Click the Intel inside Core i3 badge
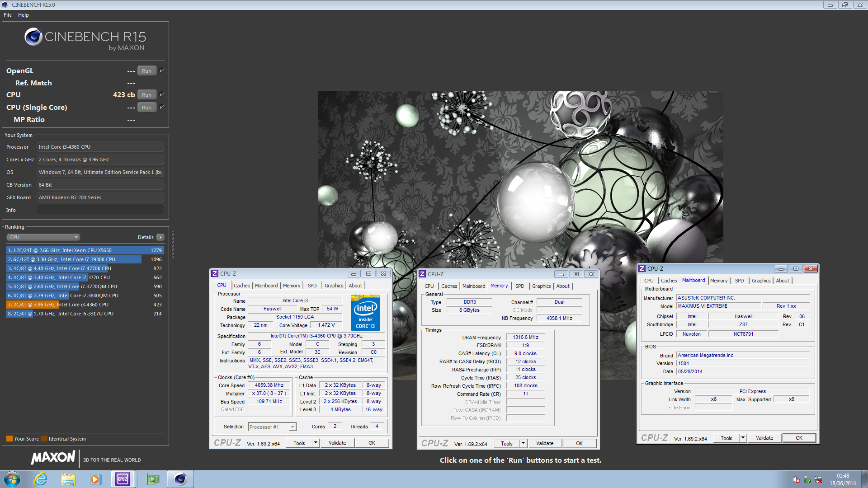 (x=365, y=313)
